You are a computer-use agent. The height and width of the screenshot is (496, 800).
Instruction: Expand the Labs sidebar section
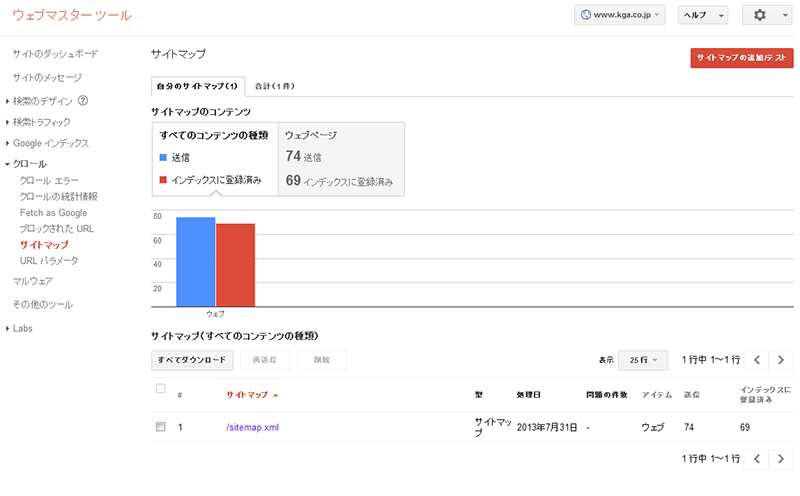click(24, 328)
